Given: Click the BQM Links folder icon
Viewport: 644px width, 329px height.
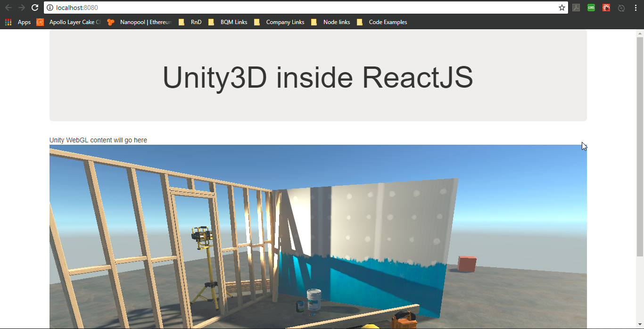Looking at the screenshot, I should pos(211,22).
